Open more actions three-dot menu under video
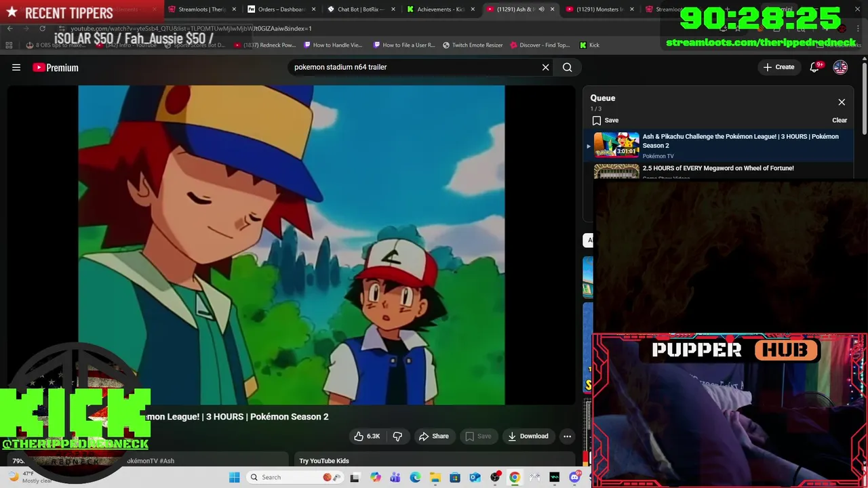This screenshot has height=488, width=868. click(x=567, y=436)
